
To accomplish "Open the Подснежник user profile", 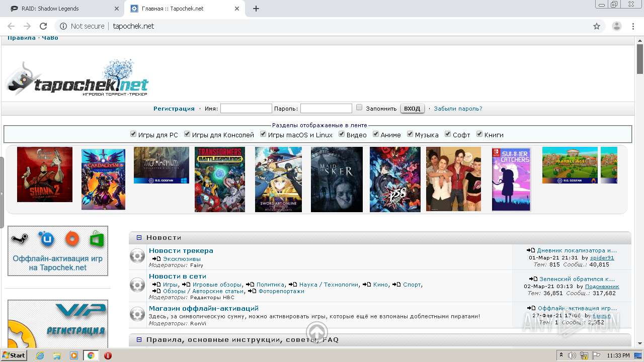I will tap(602, 287).
